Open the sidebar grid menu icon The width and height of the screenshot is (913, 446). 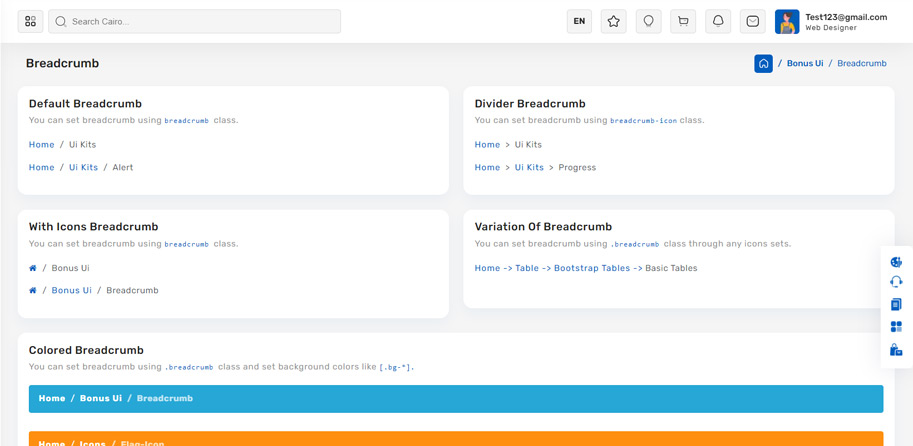coord(30,22)
